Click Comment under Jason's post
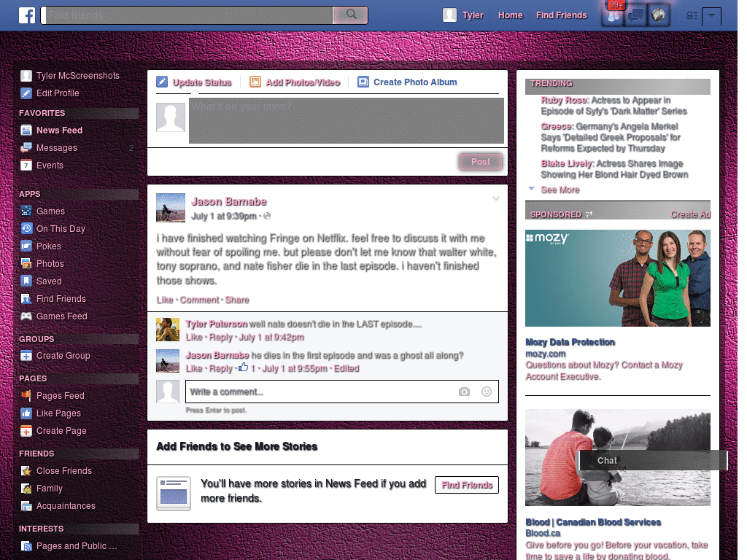 pyautogui.click(x=200, y=300)
